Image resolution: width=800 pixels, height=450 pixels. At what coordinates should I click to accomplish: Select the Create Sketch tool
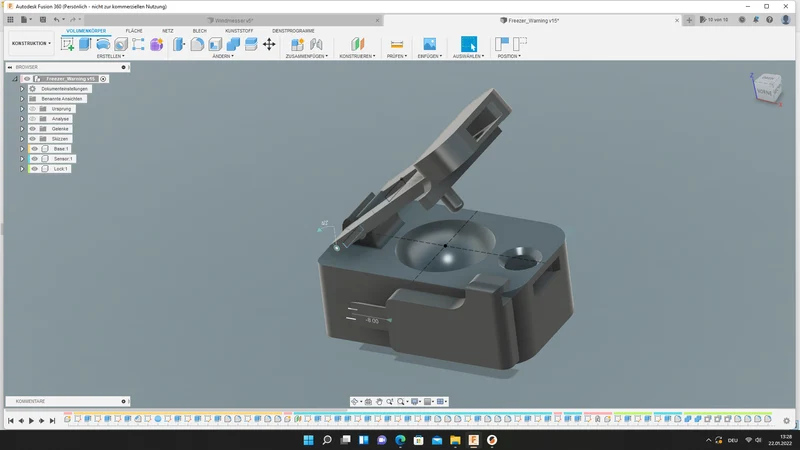[67, 44]
